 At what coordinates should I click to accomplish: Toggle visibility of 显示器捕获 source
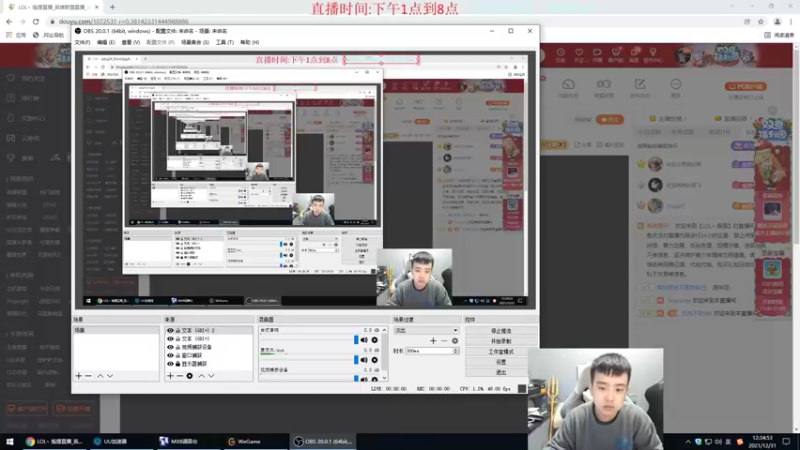coord(170,364)
